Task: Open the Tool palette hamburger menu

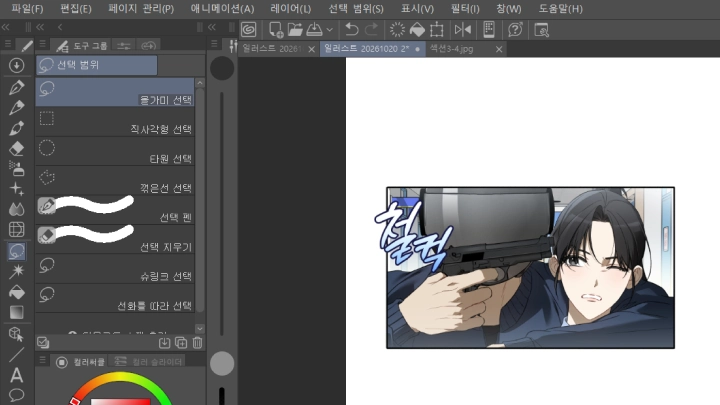Action: 8,44
